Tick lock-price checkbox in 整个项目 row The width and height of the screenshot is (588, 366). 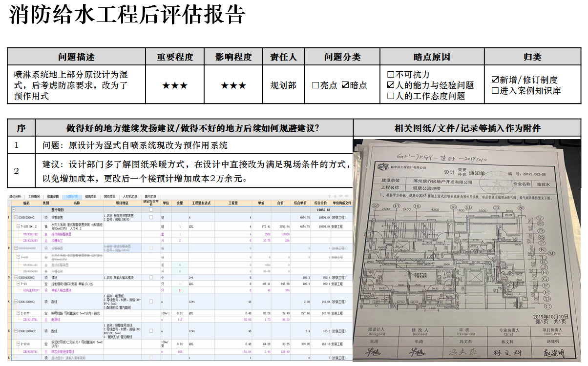[x=151, y=209]
